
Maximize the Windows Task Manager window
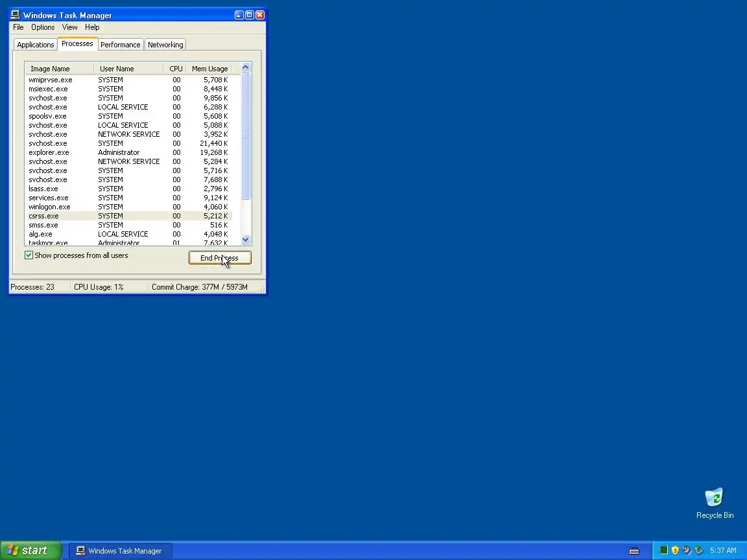[250, 15]
